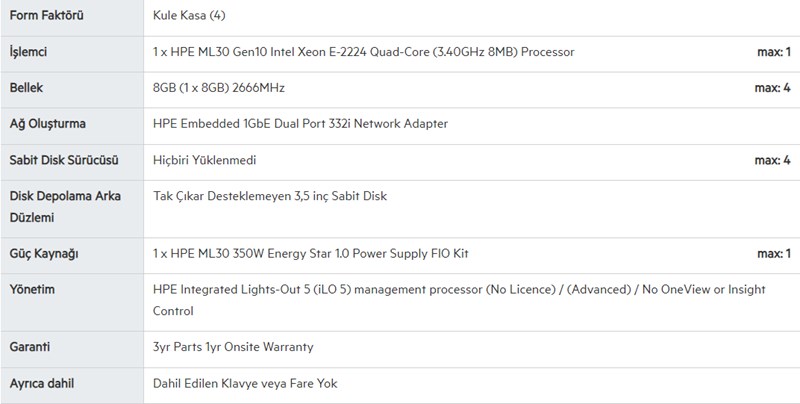
Task: Select the 3yr Parts 1yr Onsite Warranty text
Action: pyautogui.click(x=233, y=347)
